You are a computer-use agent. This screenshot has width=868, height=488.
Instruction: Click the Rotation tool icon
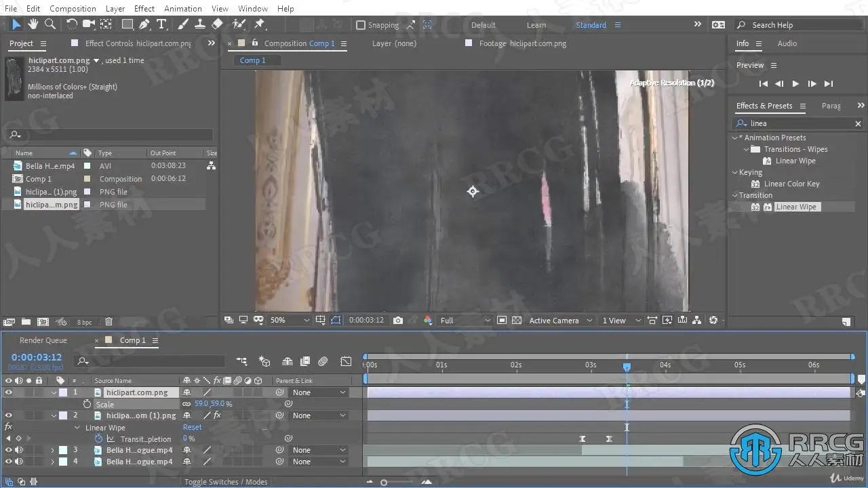(x=71, y=24)
